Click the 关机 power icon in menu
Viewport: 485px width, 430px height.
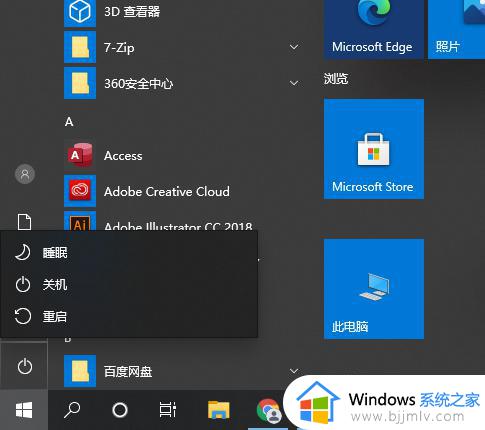[x=23, y=284]
